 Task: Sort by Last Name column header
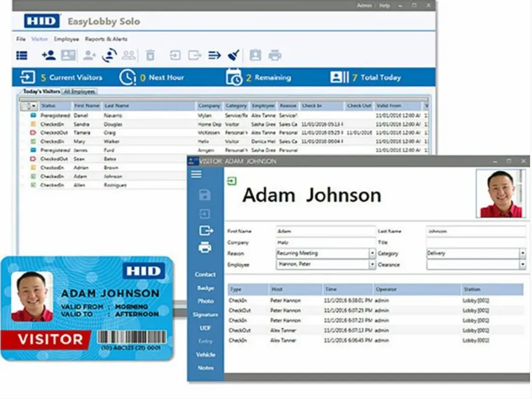[149, 106]
